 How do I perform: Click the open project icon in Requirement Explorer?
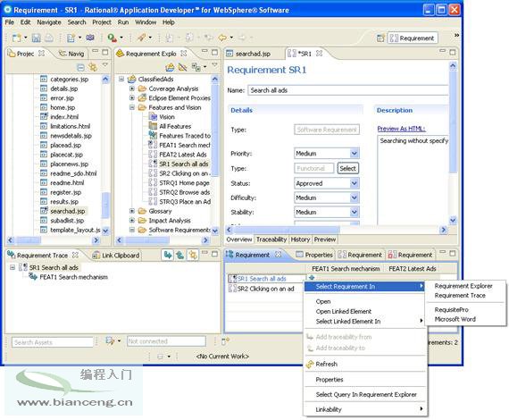click(170, 67)
